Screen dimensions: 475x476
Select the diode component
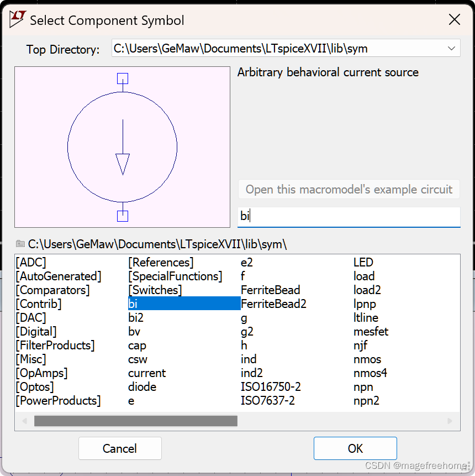142,387
